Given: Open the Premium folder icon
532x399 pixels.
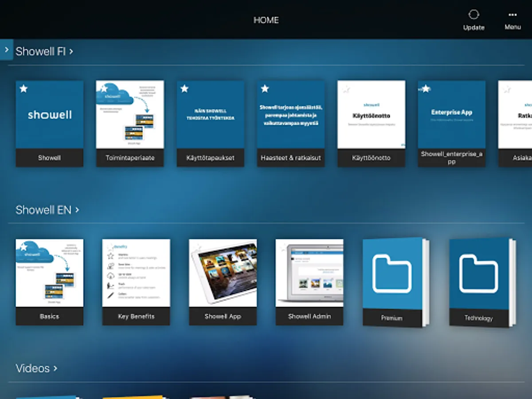Looking at the screenshot, I should click(392, 274).
